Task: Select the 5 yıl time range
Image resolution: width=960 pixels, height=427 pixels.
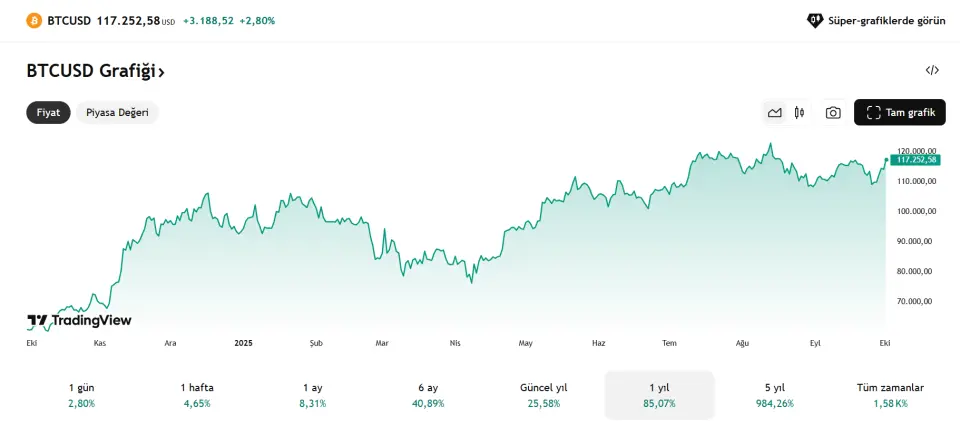Action: [775, 394]
